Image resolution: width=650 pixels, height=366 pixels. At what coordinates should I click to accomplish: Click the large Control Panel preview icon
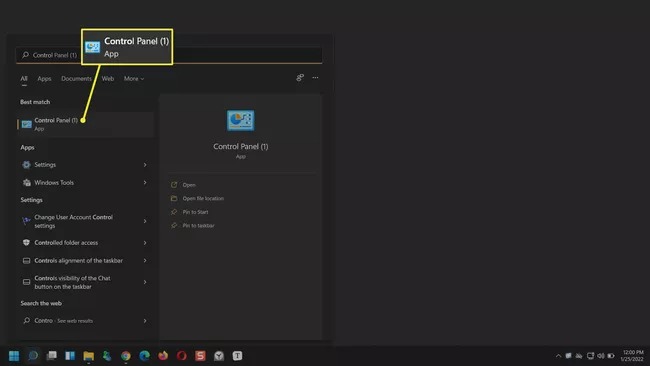(240, 121)
